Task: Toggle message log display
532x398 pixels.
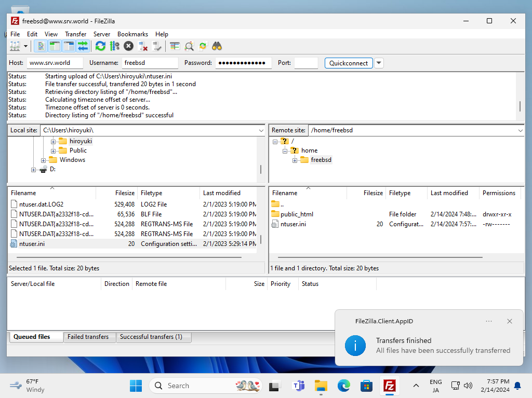Action: point(41,46)
